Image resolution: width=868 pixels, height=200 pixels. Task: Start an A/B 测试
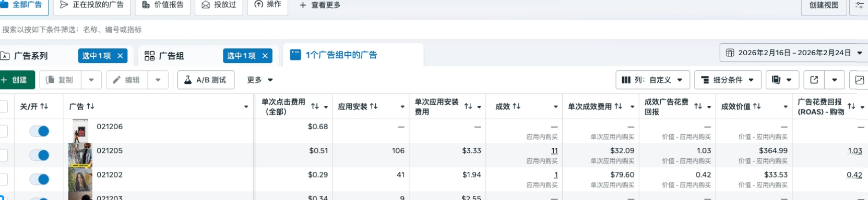(206, 80)
